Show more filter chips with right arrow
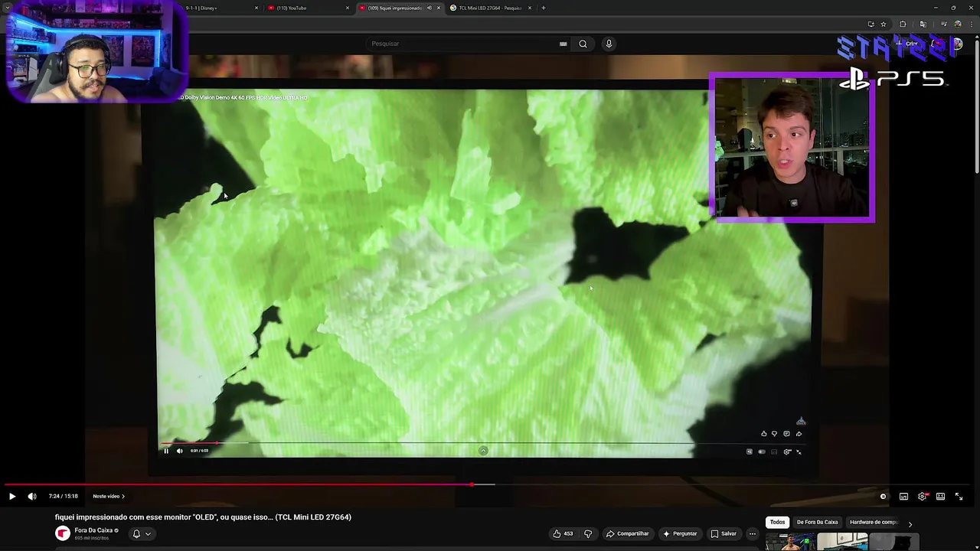This screenshot has height=551, width=980. pyautogui.click(x=910, y=524)
